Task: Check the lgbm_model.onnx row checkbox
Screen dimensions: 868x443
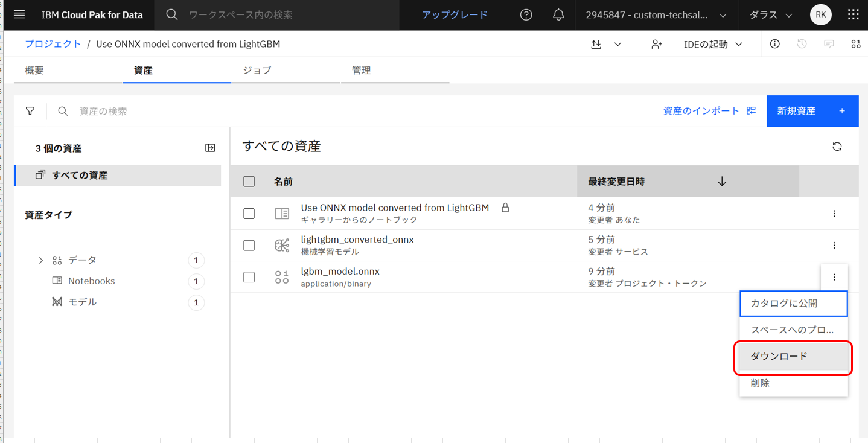Action: (x=249, y=277)
